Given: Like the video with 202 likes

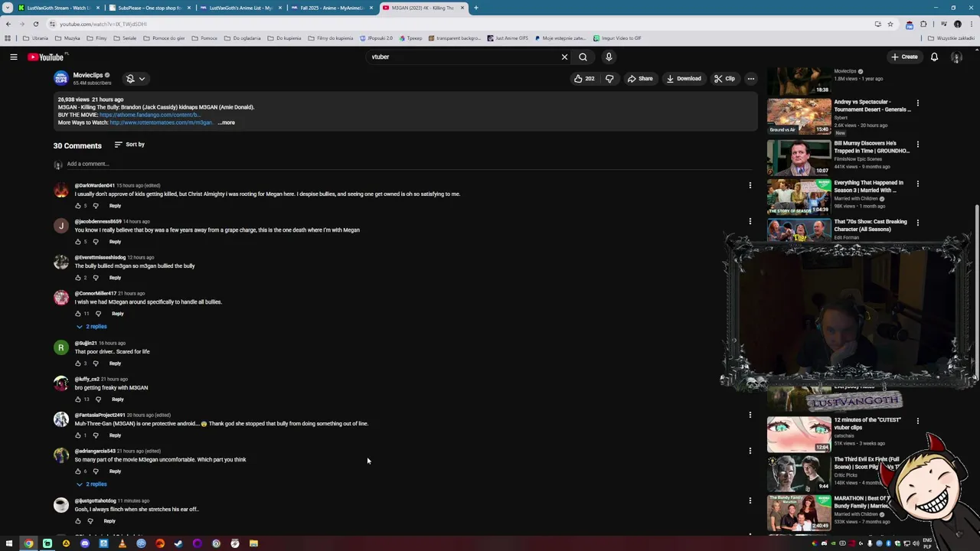Looking at the screenshot, I should pyautogui.click(x=584, y=78).
